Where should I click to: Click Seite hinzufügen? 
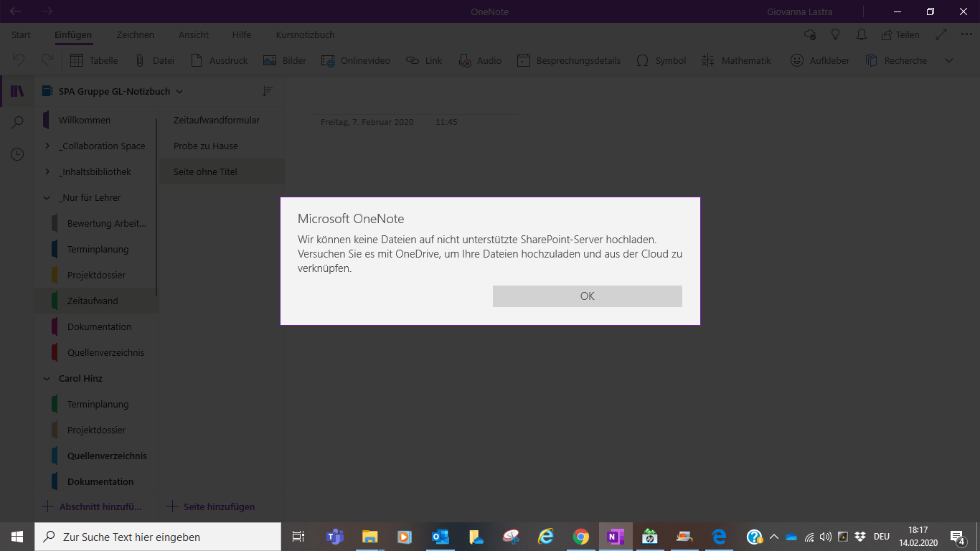(211, 507)
